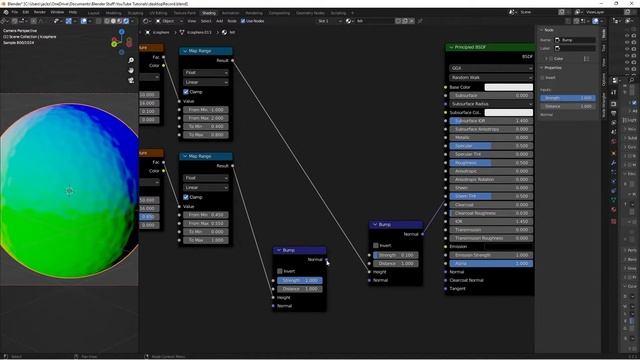Image resolution: width=640 pixels, height=360 pixels.
Task: Toggle the Use Nodes checkbox
Action: pos(243,21)
